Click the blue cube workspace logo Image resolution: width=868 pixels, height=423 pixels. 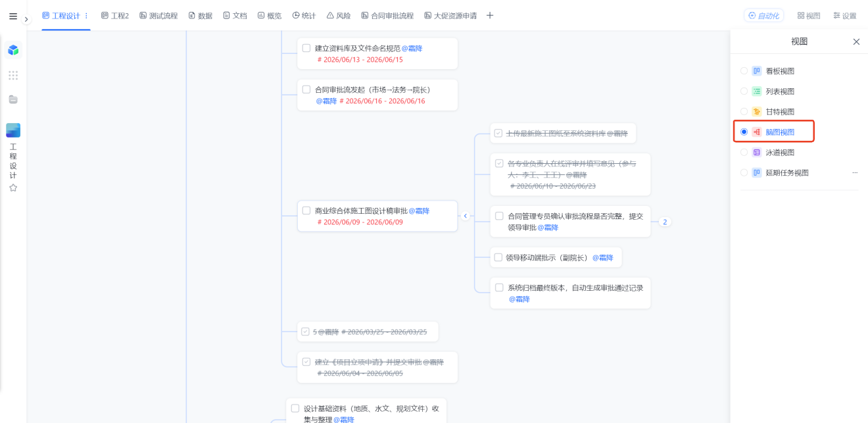pyautogui.click(x=13, y=50)
